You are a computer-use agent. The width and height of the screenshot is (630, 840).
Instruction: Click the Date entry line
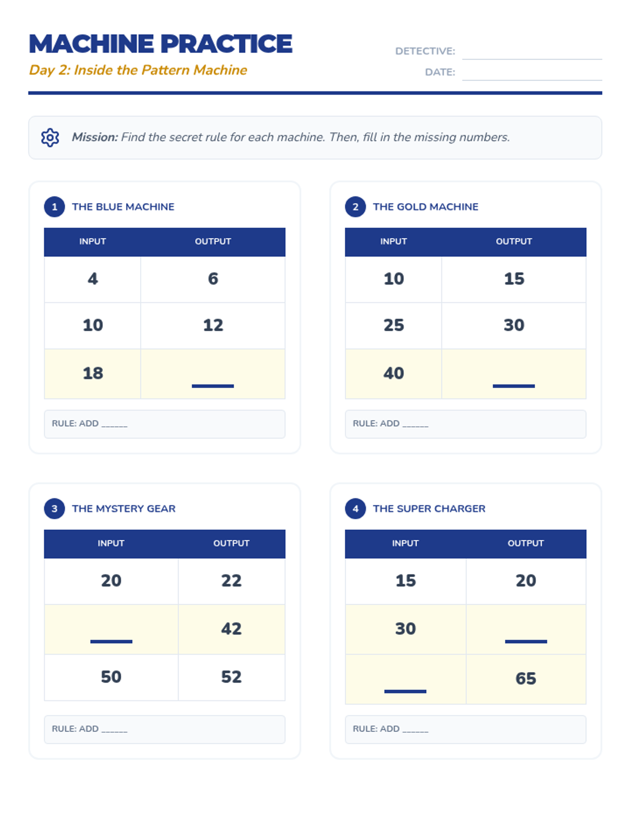pyautogui.click(x=531, y=73)
